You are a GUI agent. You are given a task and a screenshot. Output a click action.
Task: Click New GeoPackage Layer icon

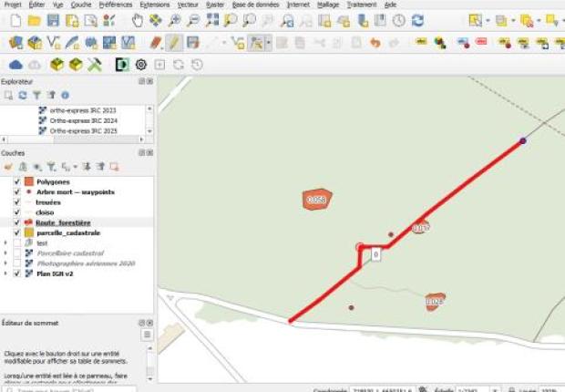click(x=35, y=43)
